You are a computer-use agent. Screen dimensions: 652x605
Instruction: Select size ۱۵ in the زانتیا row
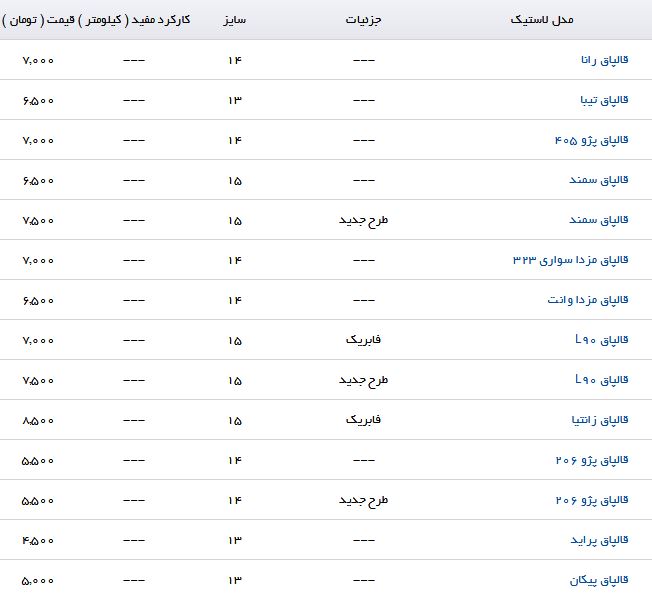pos(235,421)
